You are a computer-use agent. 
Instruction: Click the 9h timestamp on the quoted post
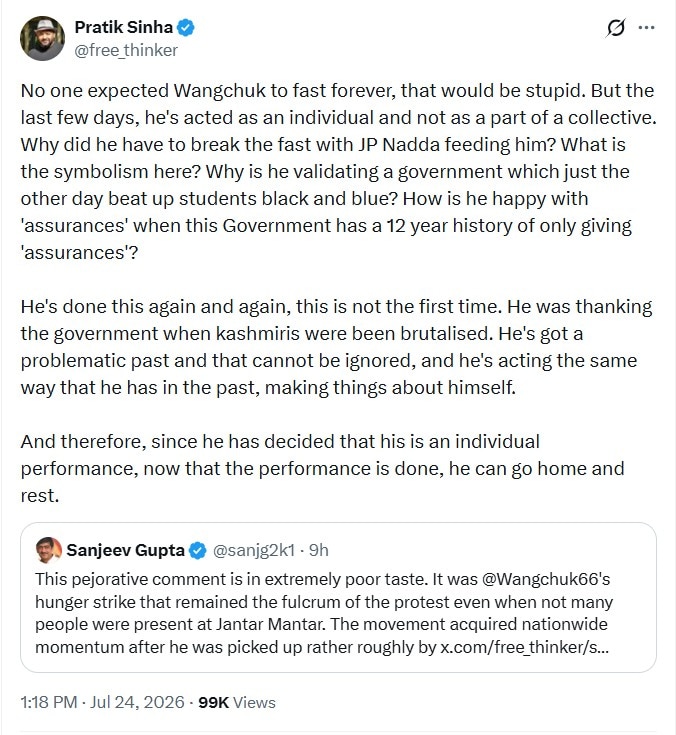(319, 550)
